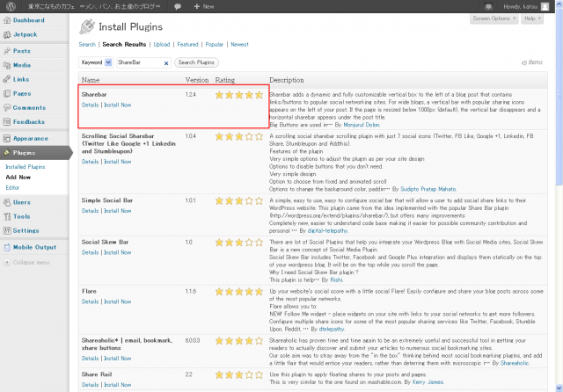Open the Keyword search type dropdown
Image resolution: width=563 pixels, height=392 pixels.
tap(96, 62)
